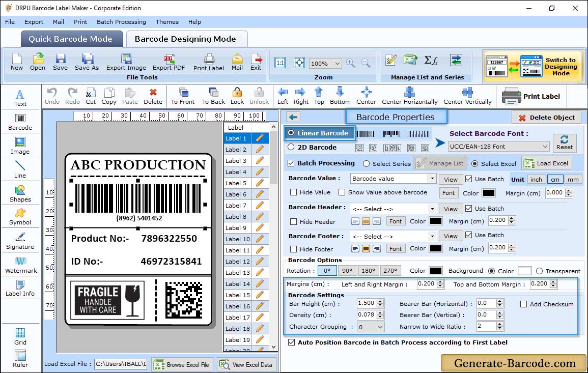Choose Select Excel radio button
Image resolution: width=588 pixels, height=373 pixels.
475,164
